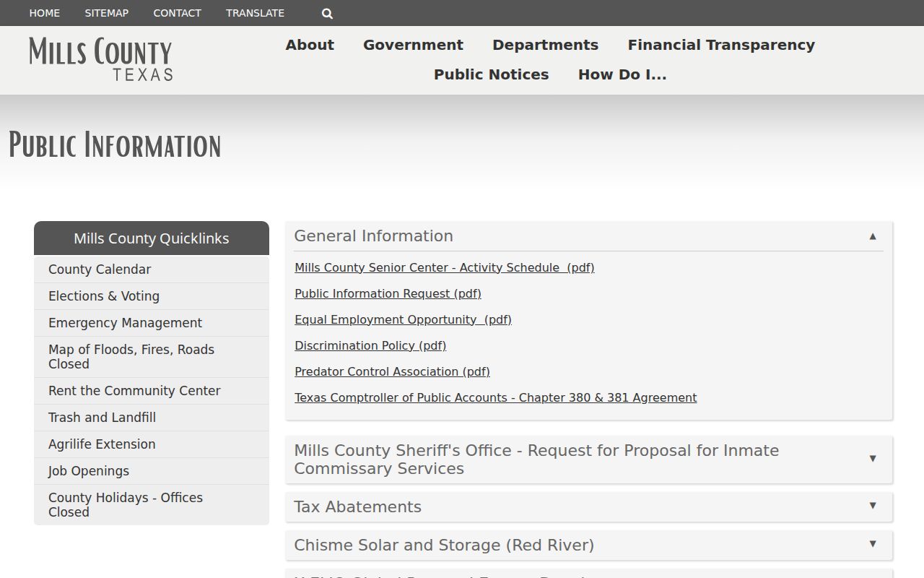Open County Calendar quicklink

point(152,269)
